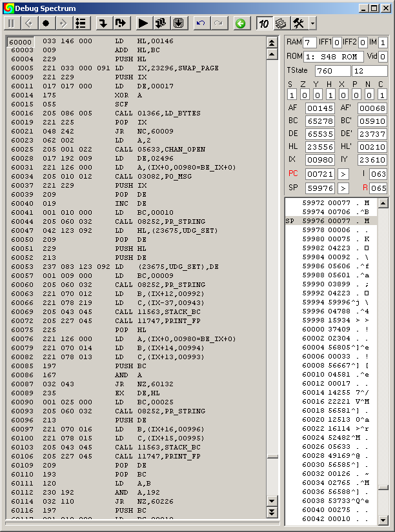This screenshot has height=532, width=395.
Task: Click the IY register field 23610
Action: click(372, 160)
